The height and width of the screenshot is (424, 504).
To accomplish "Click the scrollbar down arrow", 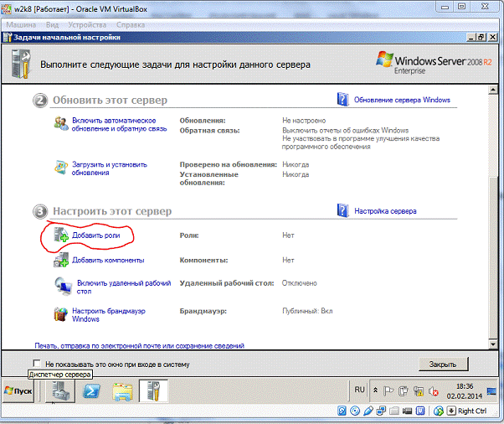I will [x=493, y=344].
